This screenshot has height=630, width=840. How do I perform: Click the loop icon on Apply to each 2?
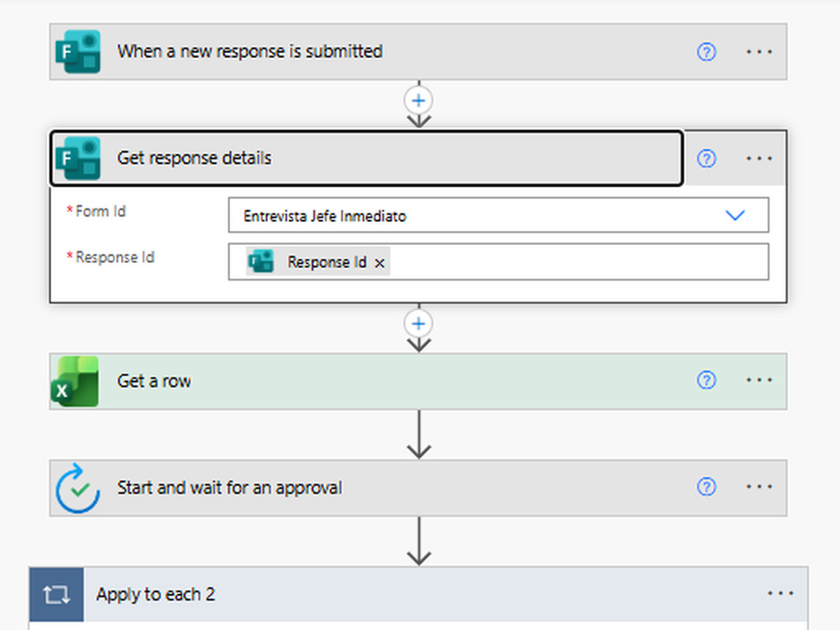click(x=56, y=595)
